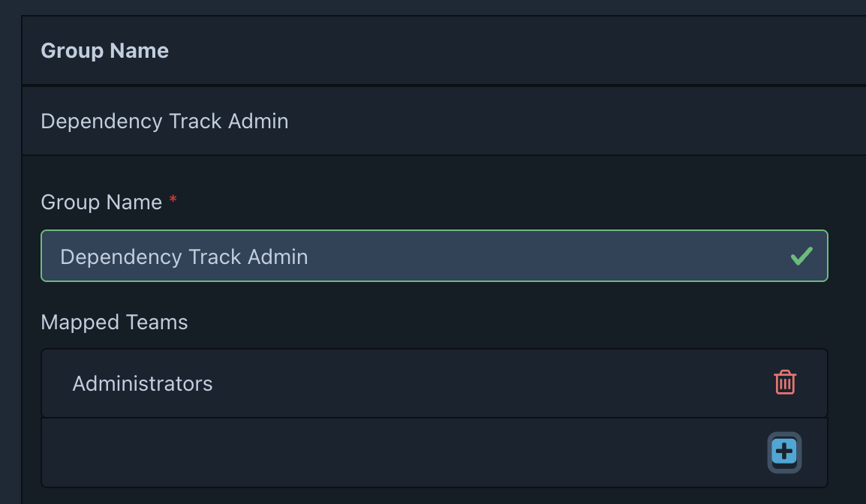Click the empty row below Administrators
Image resolution: width=866 pixels, height=504 pixels.
tap(375, 452)
